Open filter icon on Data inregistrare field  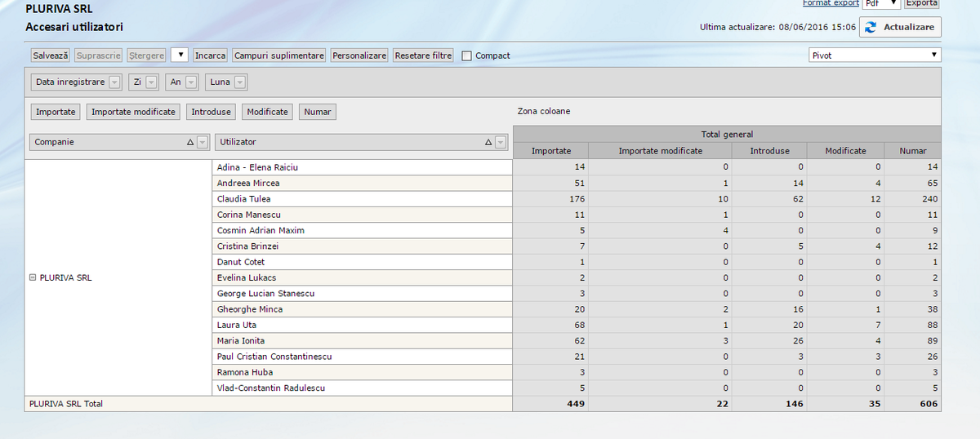coord(114,82)
